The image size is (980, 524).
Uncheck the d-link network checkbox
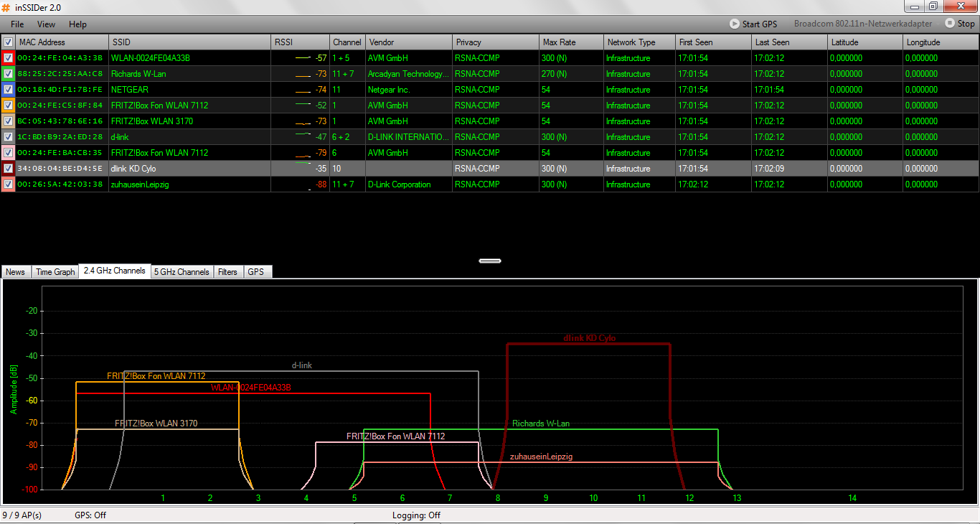click(8, 137)
